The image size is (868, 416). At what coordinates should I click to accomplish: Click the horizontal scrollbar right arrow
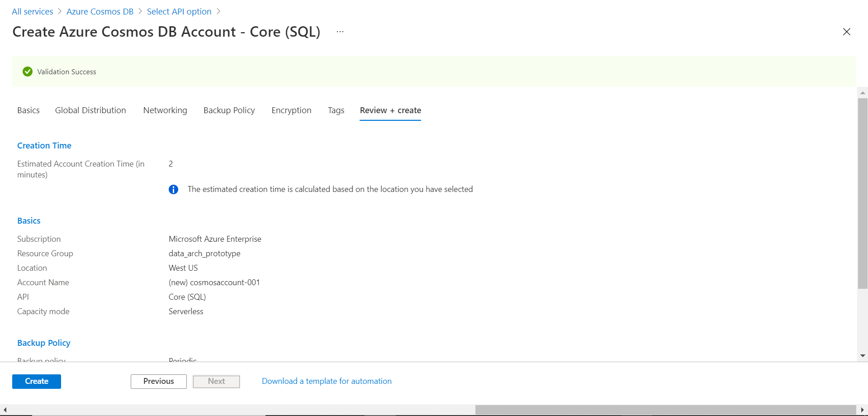(862, 410)
